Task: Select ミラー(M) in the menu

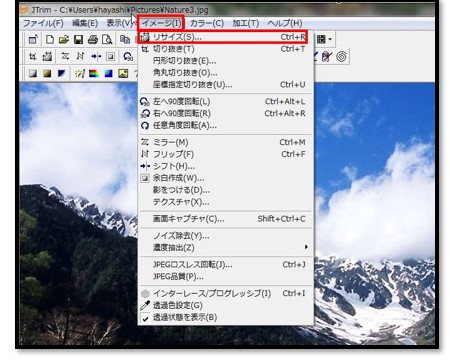Action: tap(226, 142)
